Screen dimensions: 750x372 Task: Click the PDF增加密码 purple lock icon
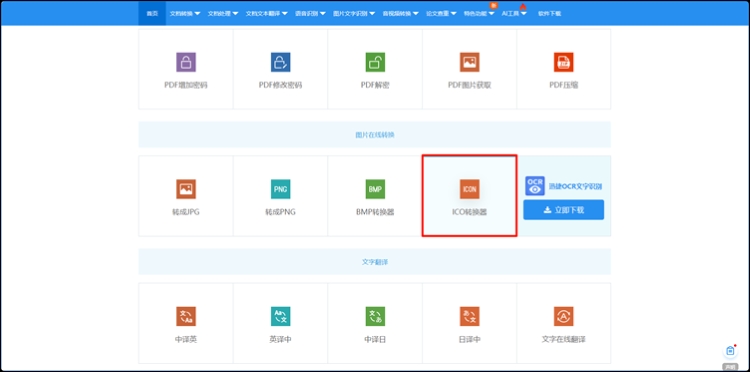[x=186, y=62]
